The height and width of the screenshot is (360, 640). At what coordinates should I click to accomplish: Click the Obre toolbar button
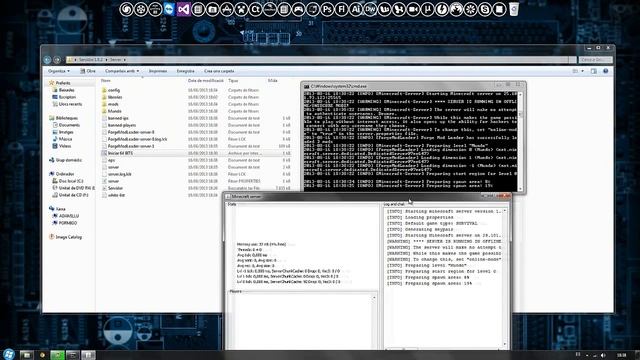click(x=88, y=71)
